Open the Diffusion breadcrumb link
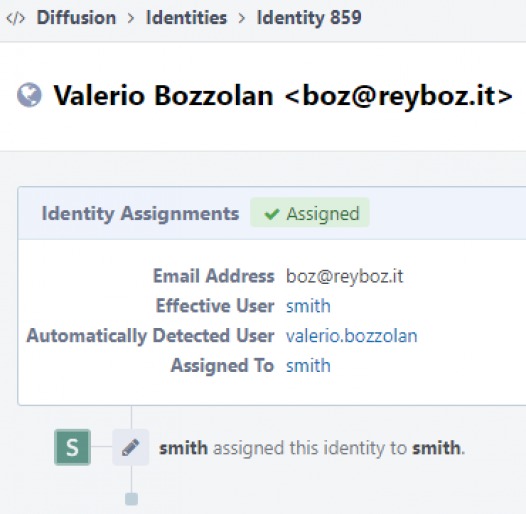The image size is (526, 514). click(x=76, y=17)
